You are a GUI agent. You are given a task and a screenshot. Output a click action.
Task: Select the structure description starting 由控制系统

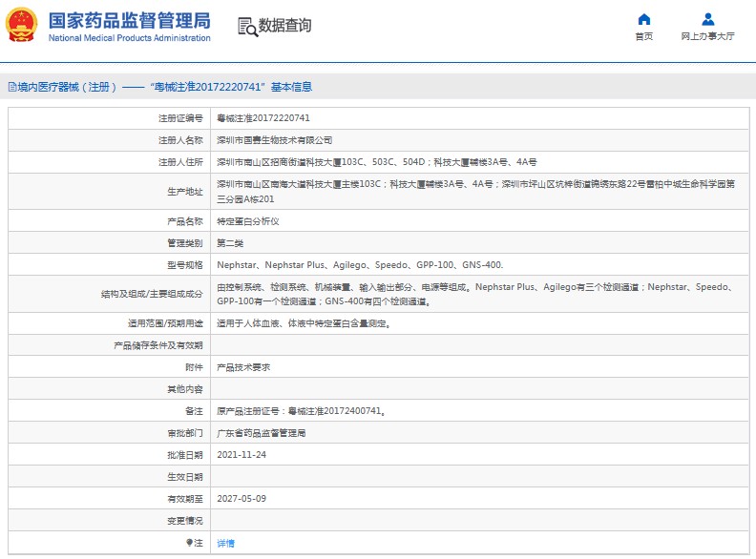(x=476, y=294)
